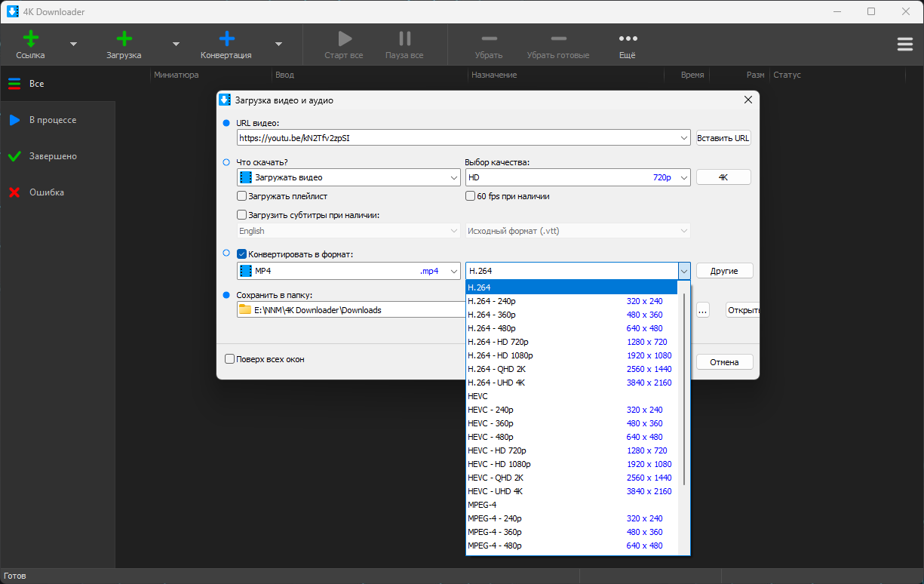Open the Загружать видео dropdown
Screen dimensions: 924x584
348,177
